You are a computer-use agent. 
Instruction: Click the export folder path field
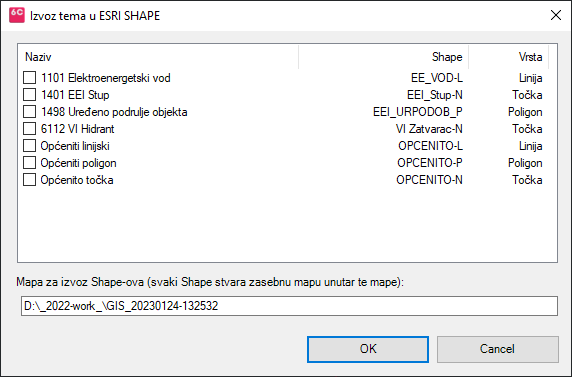click(x=289, y=306)
